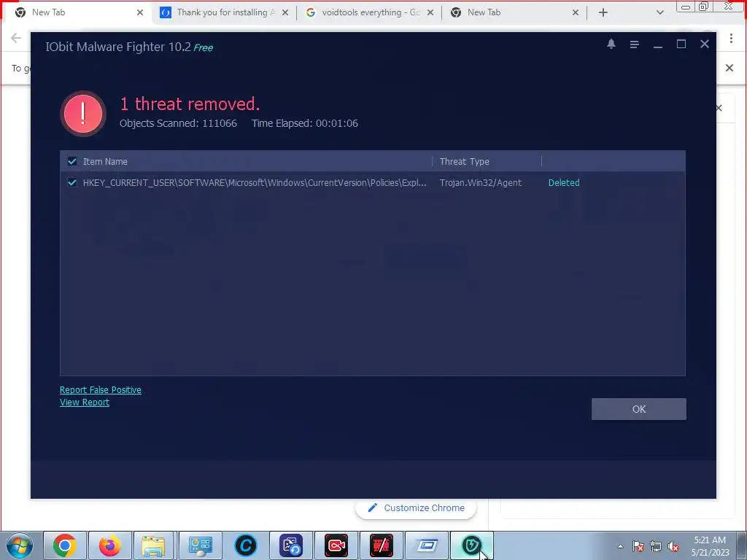
Task: Dismiss the Chrome info bar with X
Action: click(729, 68)
